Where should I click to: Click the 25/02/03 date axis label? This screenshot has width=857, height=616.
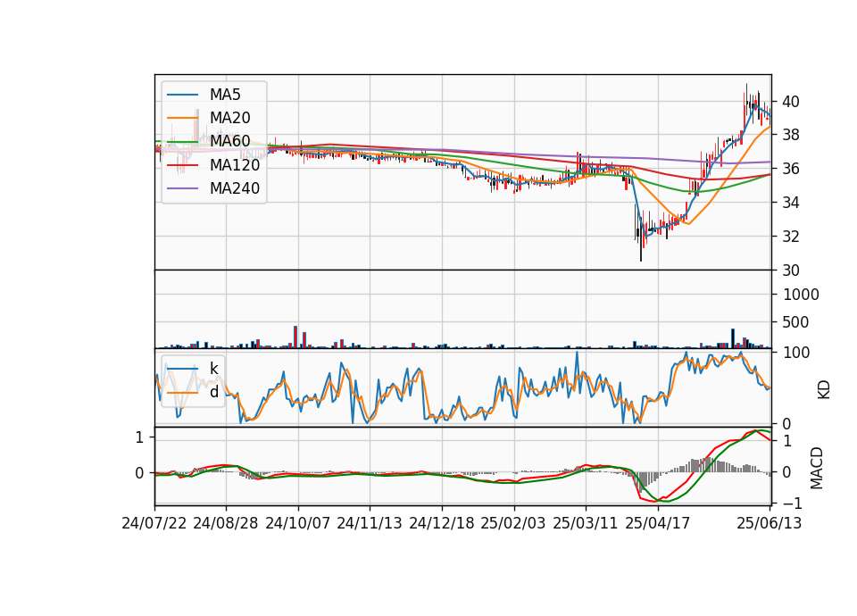pos(513,523)
